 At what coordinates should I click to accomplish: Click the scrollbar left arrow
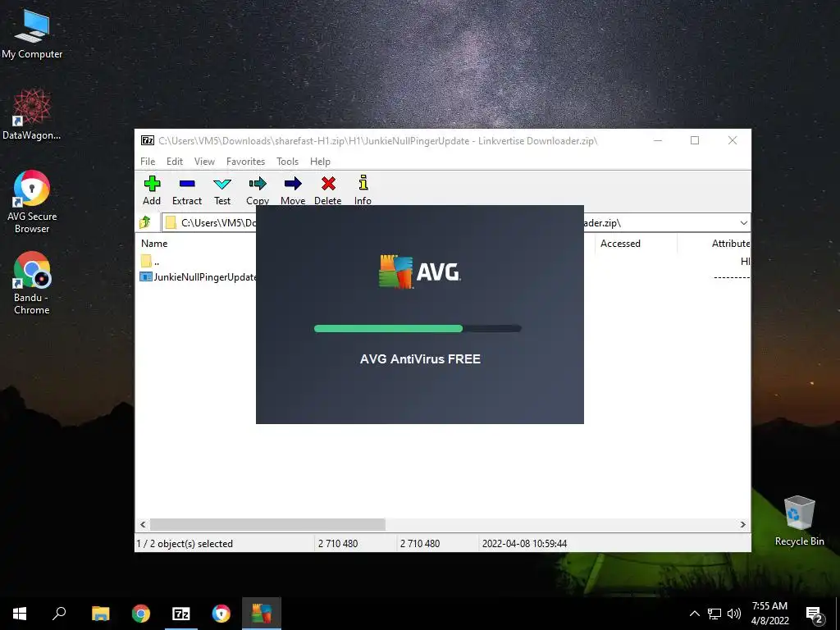pos(143,524)
